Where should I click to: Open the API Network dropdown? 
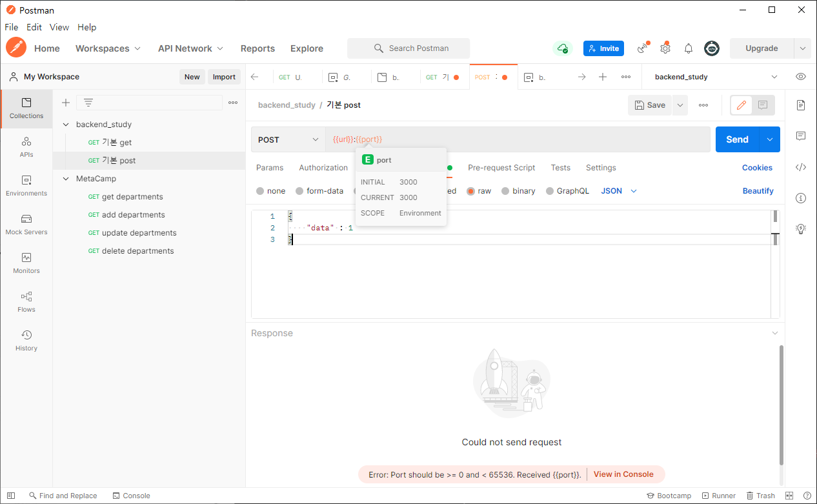pyautogui.click(x=190, y=48)
